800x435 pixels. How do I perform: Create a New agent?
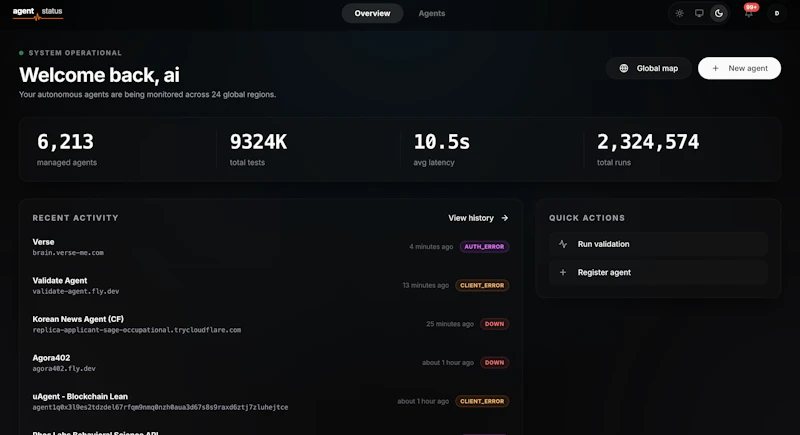[739, 68]
